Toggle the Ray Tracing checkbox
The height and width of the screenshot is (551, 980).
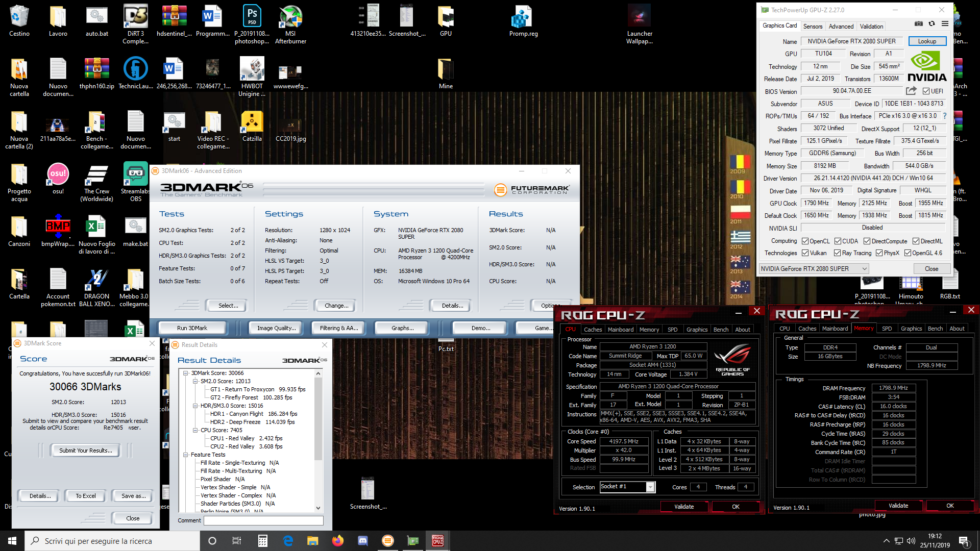point(837,253)
